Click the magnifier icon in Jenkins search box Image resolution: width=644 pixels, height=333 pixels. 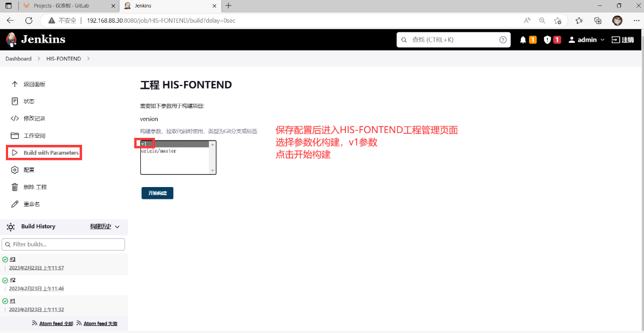(404, 40)
